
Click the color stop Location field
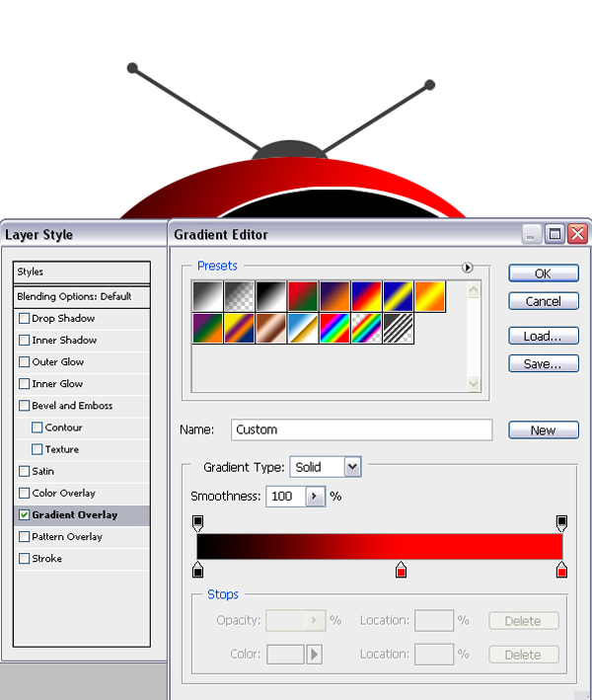coord(434,655)
